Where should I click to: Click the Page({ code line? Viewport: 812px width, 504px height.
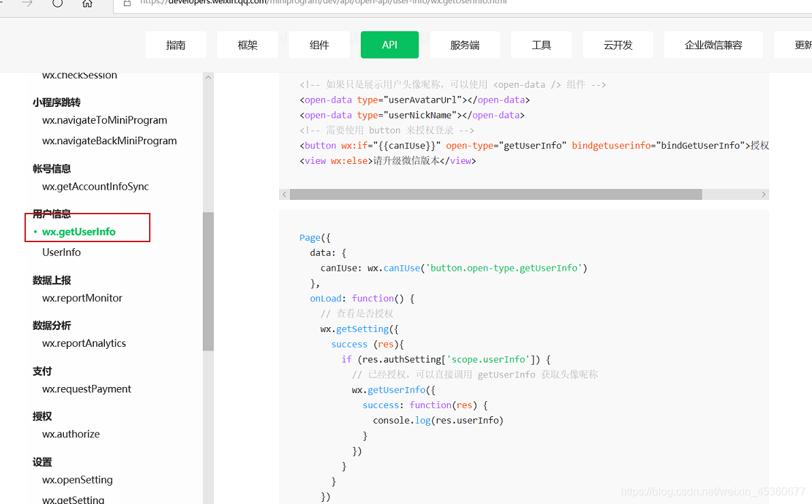(x=315, y=237)
